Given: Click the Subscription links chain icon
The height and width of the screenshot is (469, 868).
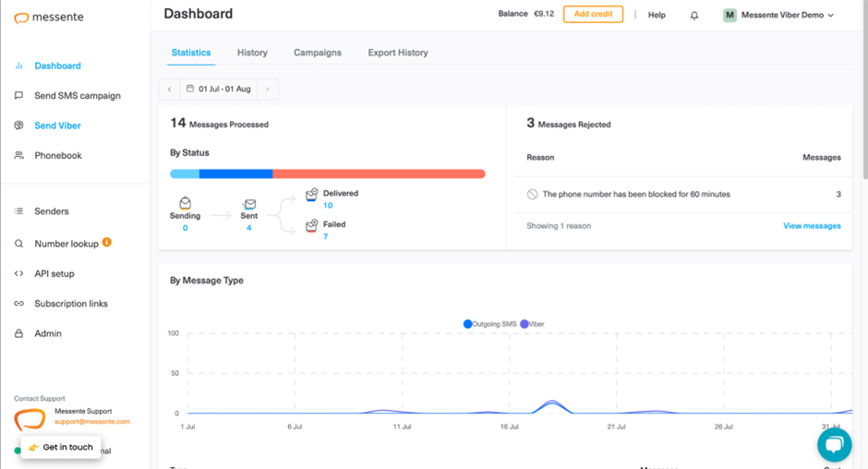Looking at the screenshot, I should [18, 304].
